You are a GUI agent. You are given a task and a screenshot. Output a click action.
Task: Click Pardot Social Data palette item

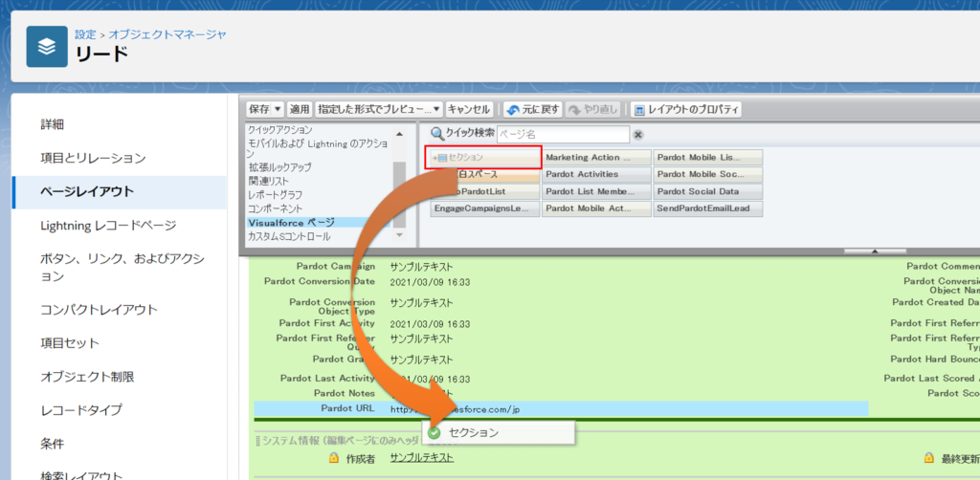pos(708,191)
